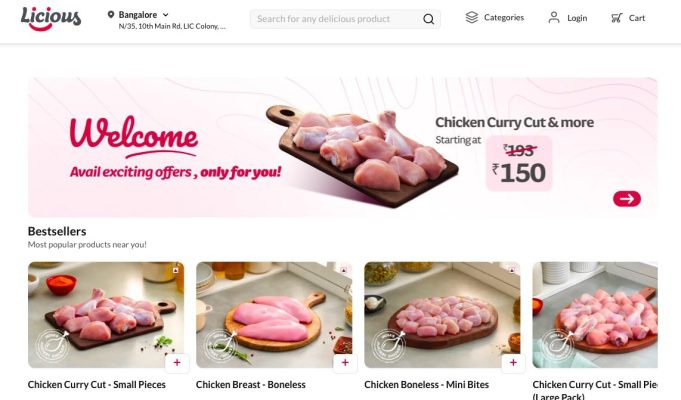681x400 pixels.
Task: Add Chicken Curry Cut Small Pieces with plus
Action: tap(177, 363)
